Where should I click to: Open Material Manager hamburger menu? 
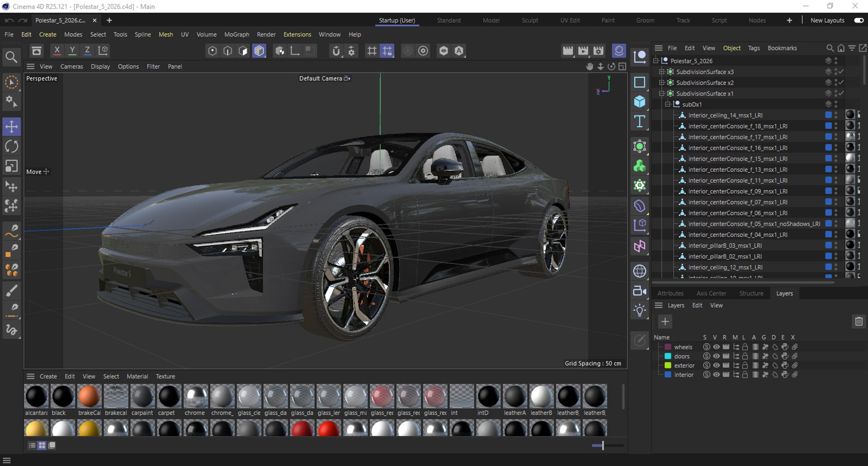tap(30, 377)
